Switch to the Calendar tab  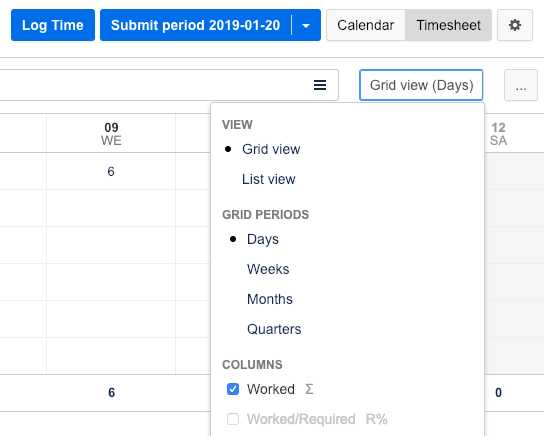click(366, 25)
